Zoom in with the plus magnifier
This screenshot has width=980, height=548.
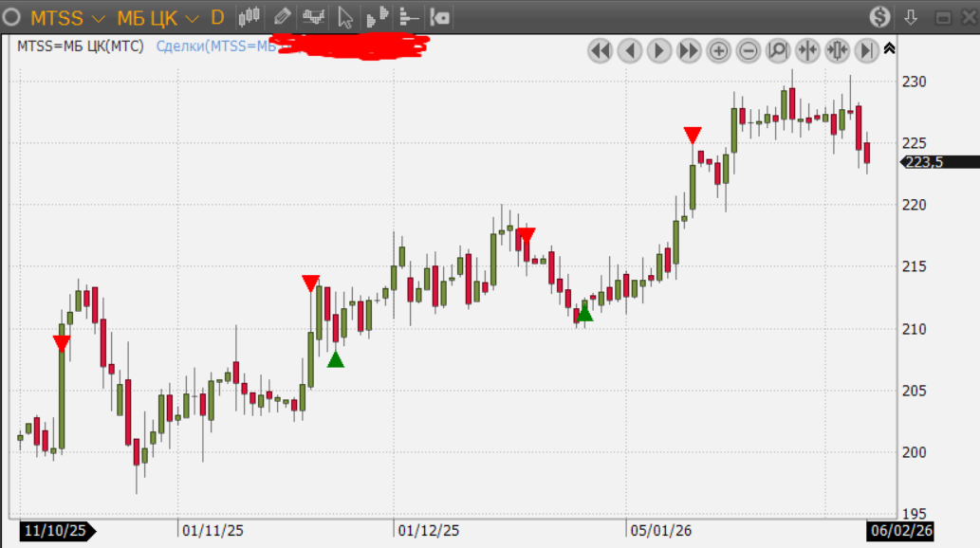click(x=718, y=50)
